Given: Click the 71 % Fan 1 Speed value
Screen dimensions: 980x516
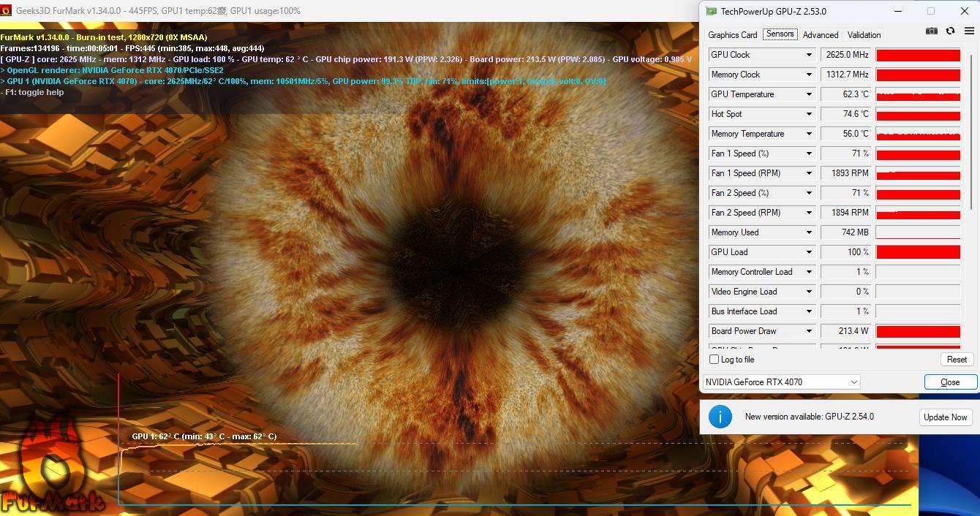Looking at the screenshot, I should (x=847, y=153).
